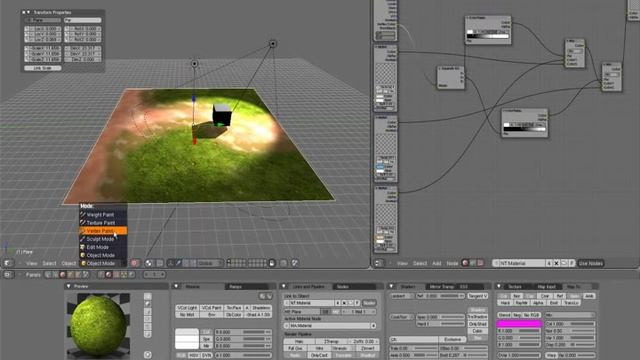
Task: Click the frame number field in buttons header
Action: [154, 275]
